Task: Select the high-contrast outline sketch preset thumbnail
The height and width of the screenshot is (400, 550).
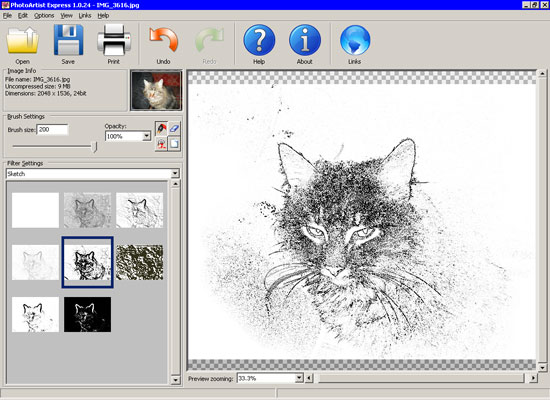Action: (x=35, y=314)
